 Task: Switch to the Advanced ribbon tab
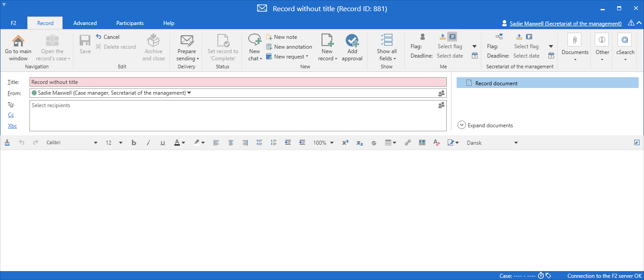[85, 23]
